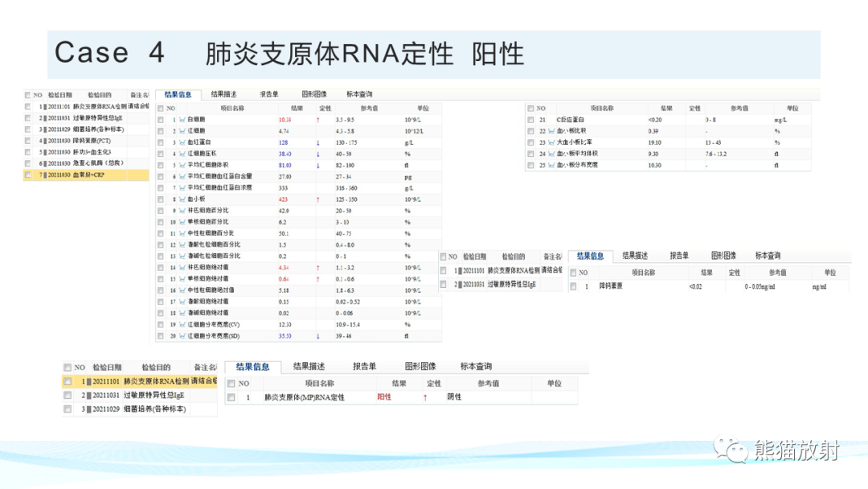Click the trend icon beside 红细胞压积
Viewport: 868px width, 489px height.
point(182,154)
